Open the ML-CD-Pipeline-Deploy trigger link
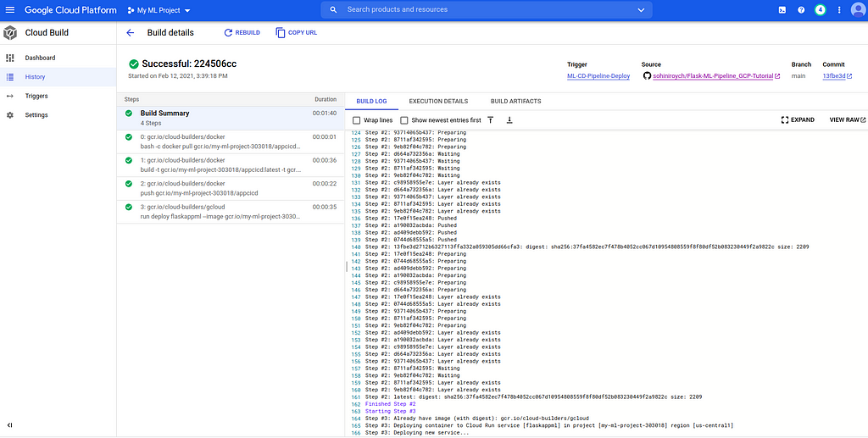868x438 pixels. [x=598, y=75]
